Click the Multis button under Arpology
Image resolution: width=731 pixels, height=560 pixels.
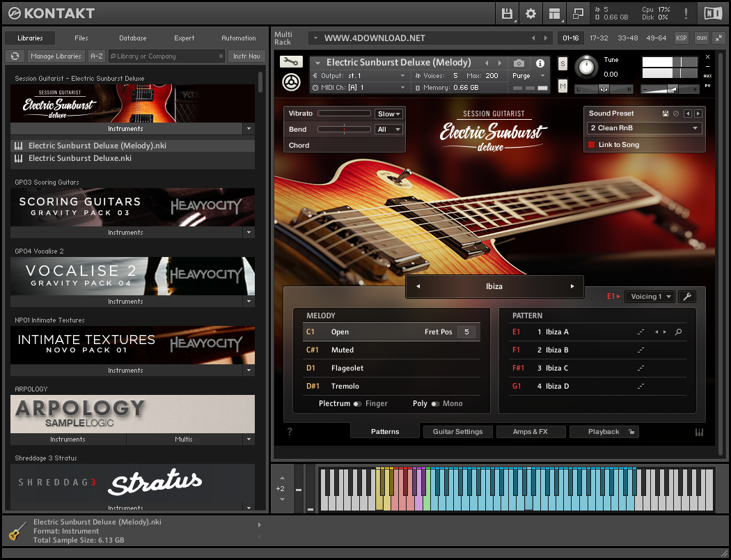pyautogui.click(x=184, y=440)
